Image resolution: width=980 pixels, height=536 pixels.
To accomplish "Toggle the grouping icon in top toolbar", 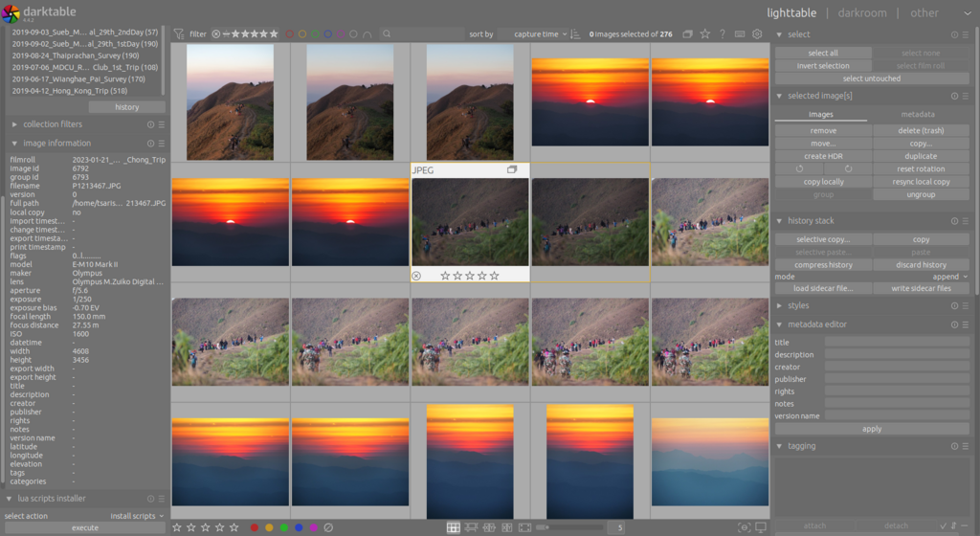I will pos(687,34).
